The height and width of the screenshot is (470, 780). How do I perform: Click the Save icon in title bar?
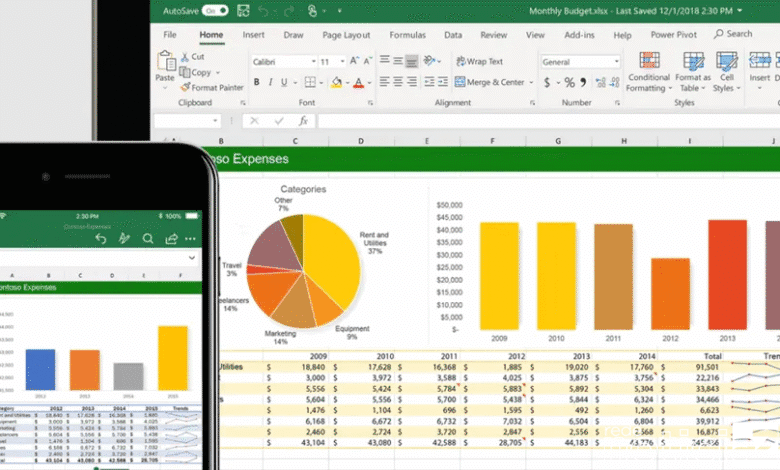[x=243, y=10]
